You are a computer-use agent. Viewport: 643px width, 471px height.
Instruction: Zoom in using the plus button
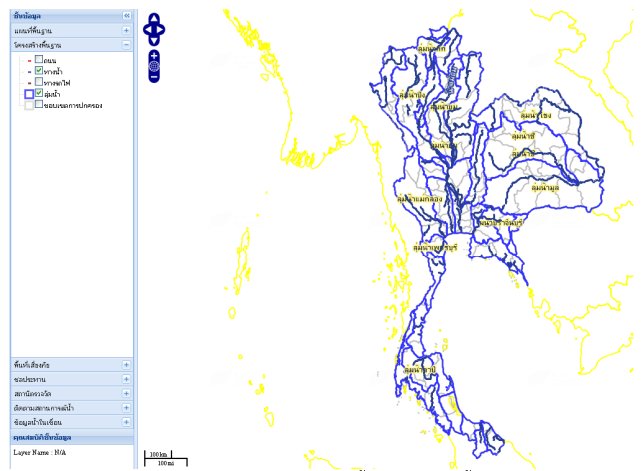pyautogui.click(x=154, y=55)
